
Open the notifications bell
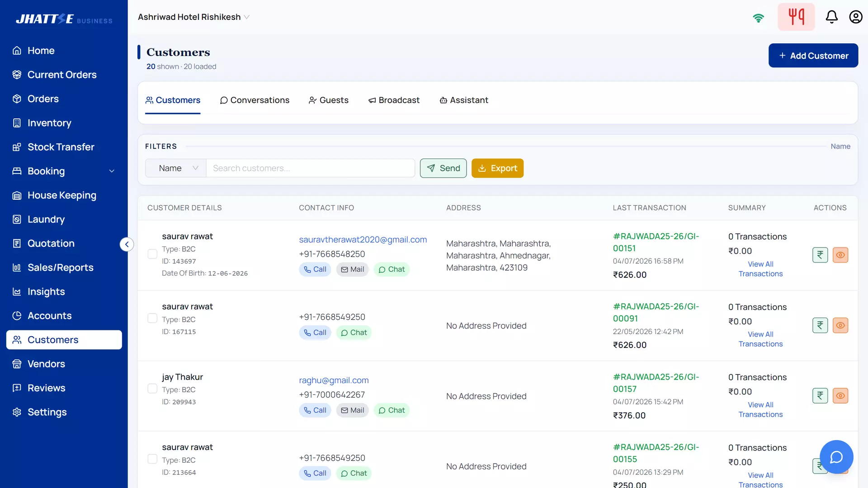coord(831,17)
